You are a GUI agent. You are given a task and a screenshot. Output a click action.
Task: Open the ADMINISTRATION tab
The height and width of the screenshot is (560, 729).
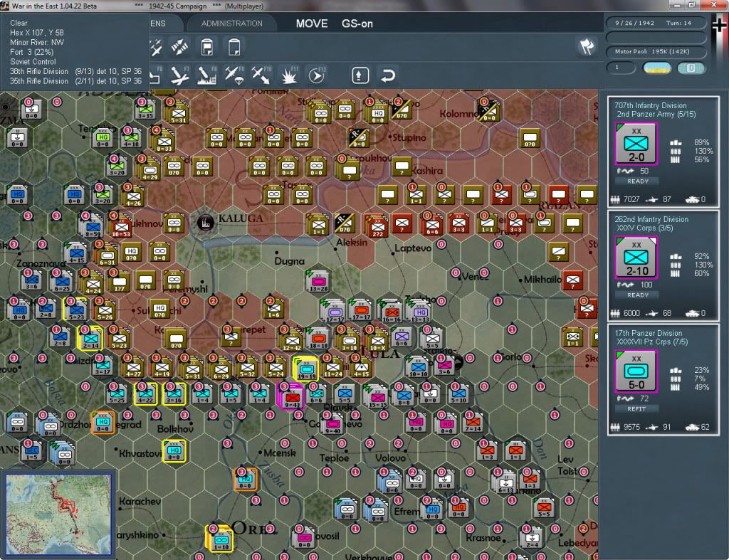[231, 23]
